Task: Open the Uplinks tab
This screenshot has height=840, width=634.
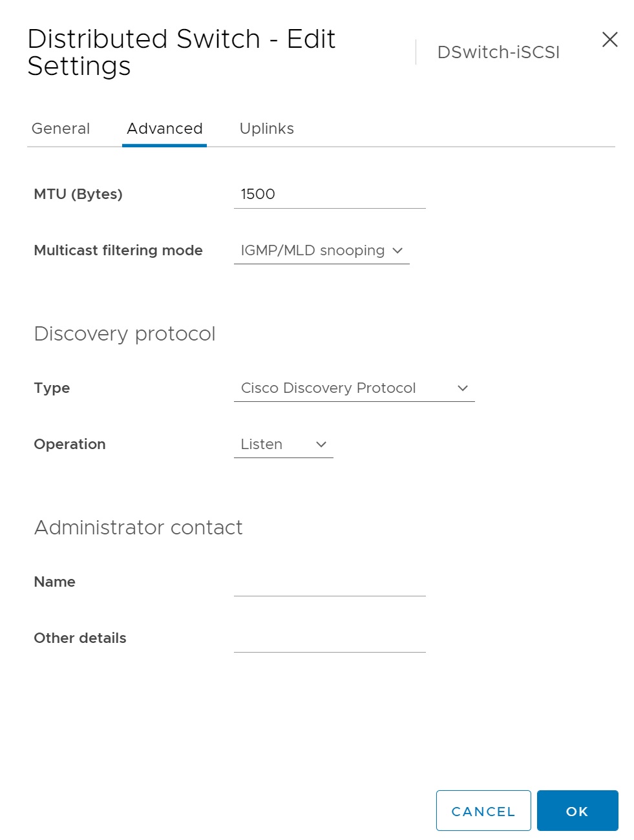Action: (x=266, y=129)
